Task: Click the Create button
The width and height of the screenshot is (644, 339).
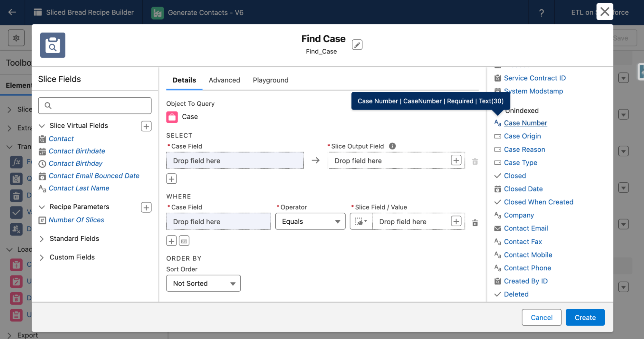Action: tap(585, 317)
